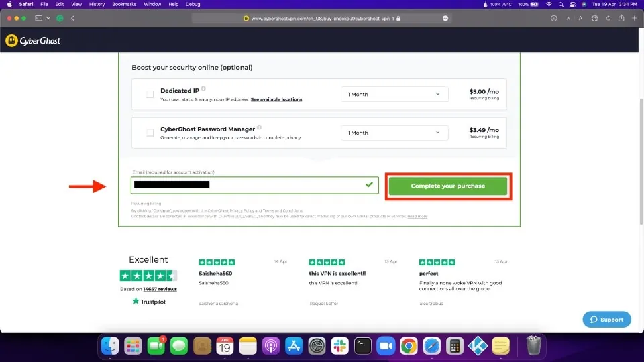
Task: Click the Trustpilot logo
Action: point(149,301)
